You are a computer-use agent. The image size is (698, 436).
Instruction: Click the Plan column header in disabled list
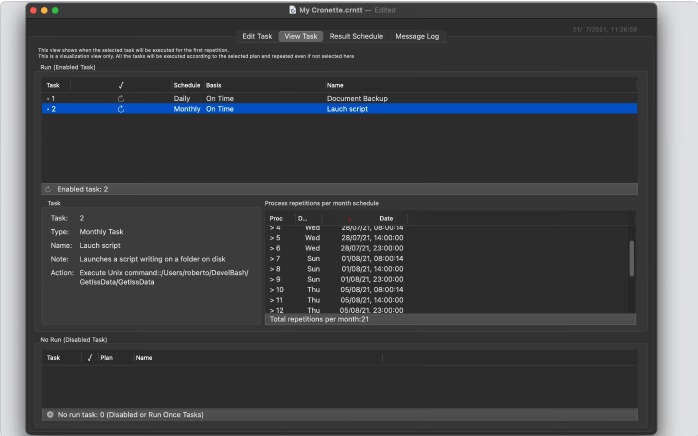[x=106, y=358]
